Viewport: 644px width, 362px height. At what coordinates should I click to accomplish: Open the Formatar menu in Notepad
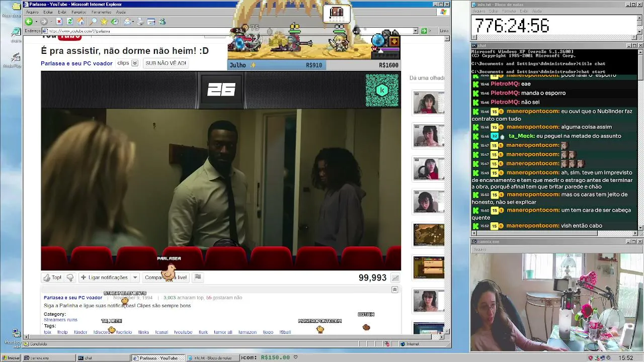tap(509, 11)
